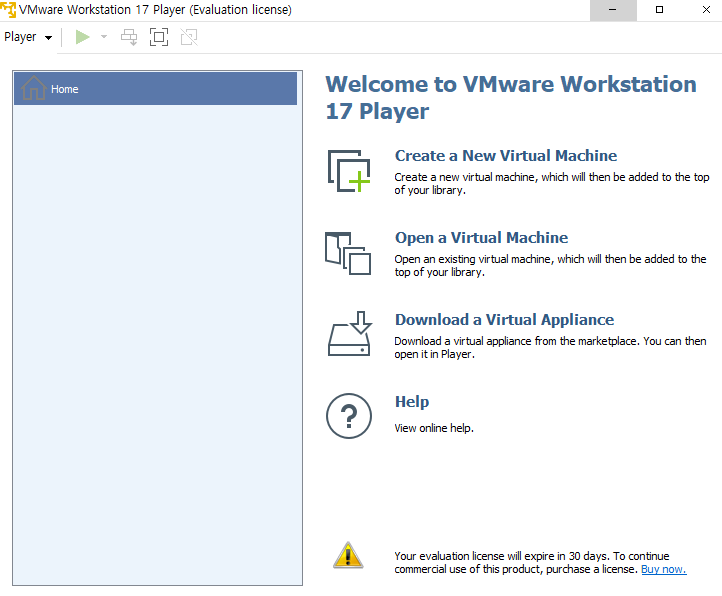This screenshot has height=596, width=722.
Task: Open the Help heading link
Action: [412, 402]
